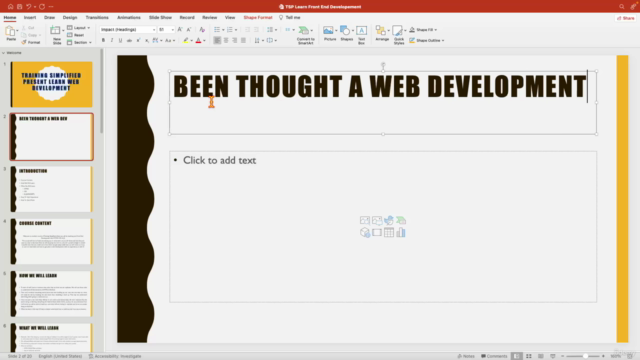Toggle italic formatting
Screen dimensions: 640x360
[x=112, y=40]
